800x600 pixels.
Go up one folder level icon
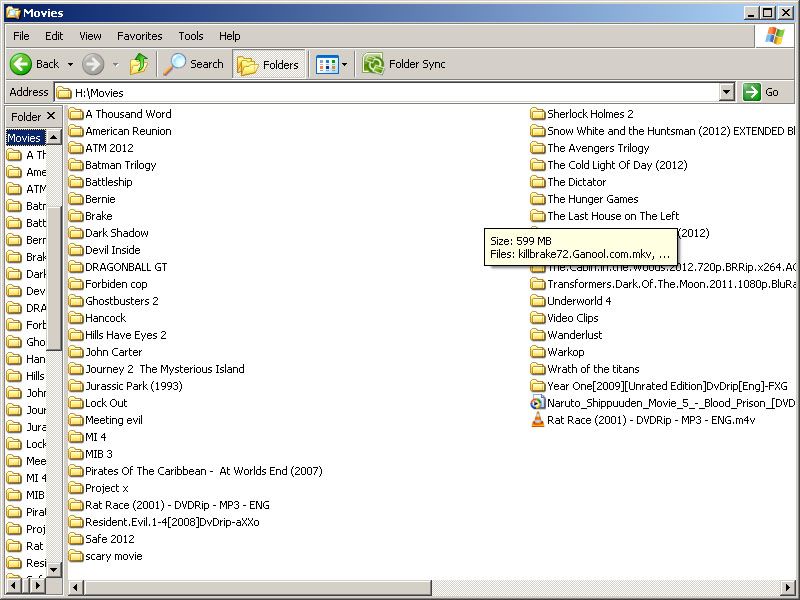point(139,64)
